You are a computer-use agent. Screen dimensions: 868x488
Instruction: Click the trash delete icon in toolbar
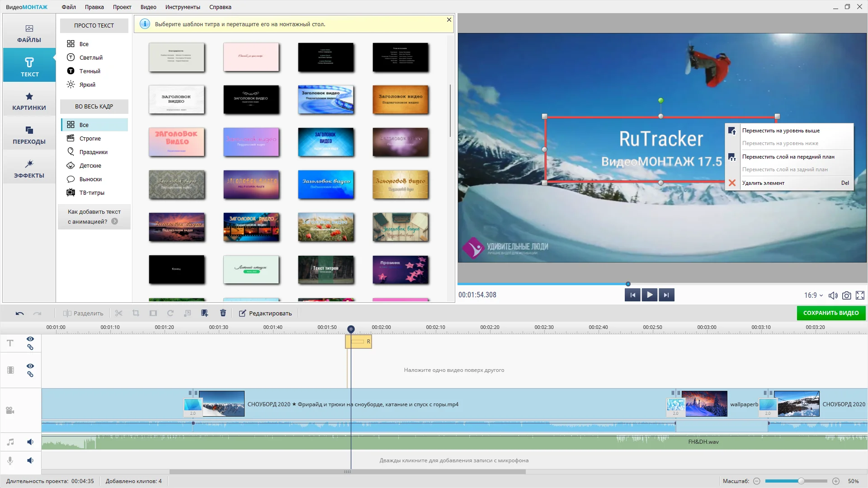223,313
